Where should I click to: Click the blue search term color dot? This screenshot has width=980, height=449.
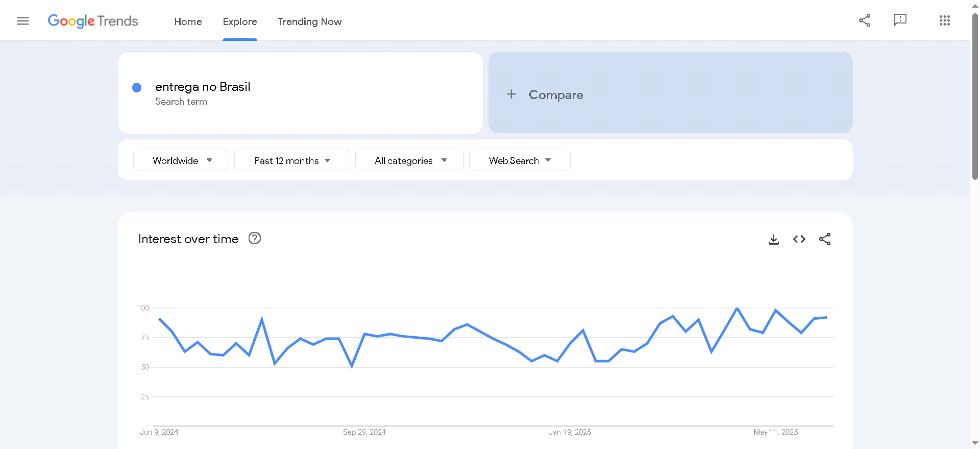tap(137, 88)
